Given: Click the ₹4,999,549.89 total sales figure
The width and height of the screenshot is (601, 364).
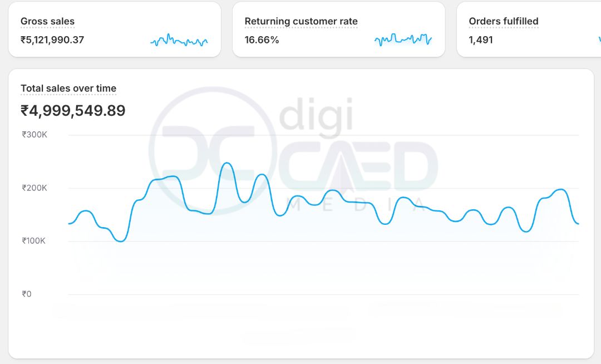Looking at the screenshot, I should click(73, 111).
